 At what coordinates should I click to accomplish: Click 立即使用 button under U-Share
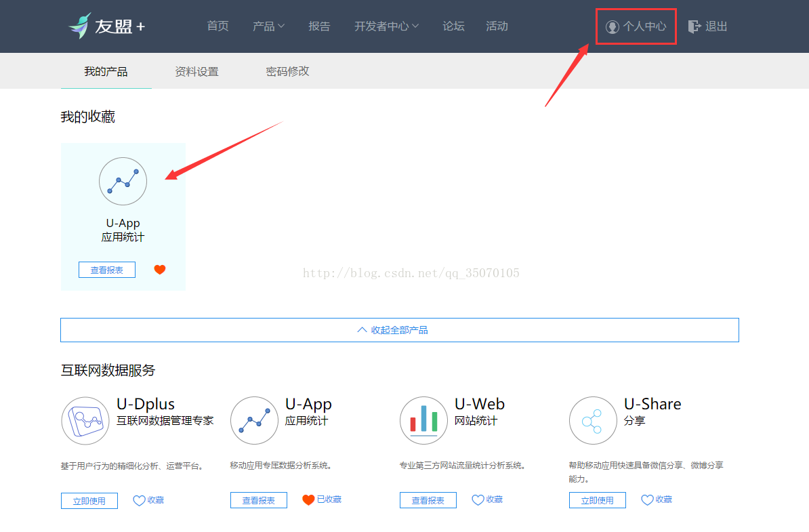click(x=597, y=500)
